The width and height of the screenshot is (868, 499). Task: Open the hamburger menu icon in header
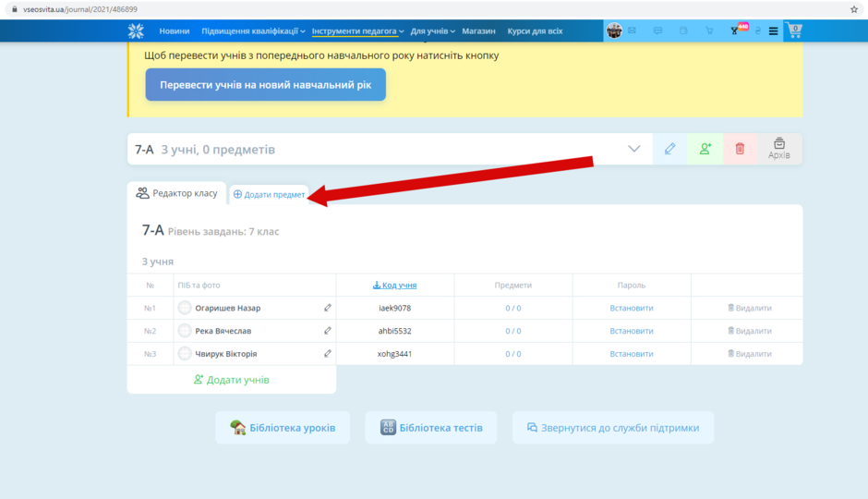coord(773,31)
